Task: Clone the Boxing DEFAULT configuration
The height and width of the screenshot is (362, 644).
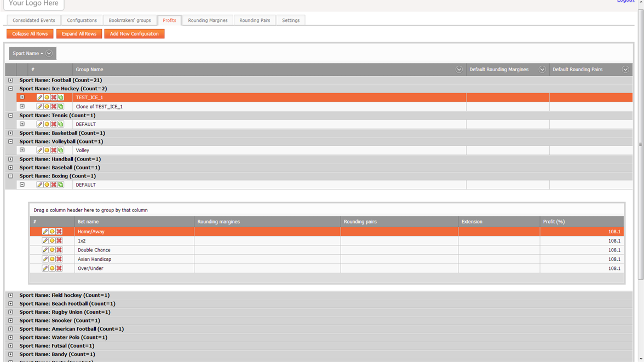Action: click(x=61, y=185)
